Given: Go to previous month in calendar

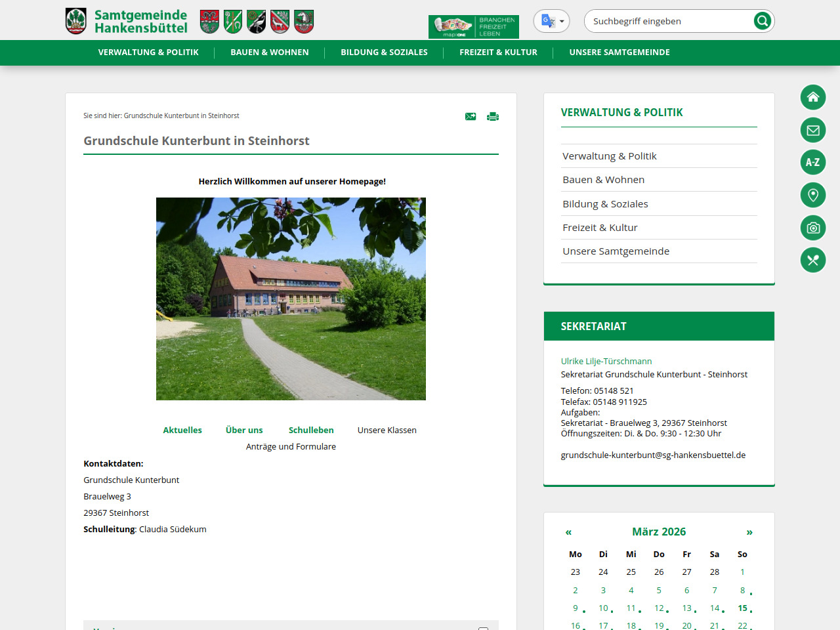Looking at the screenshot, I should 568,532.
